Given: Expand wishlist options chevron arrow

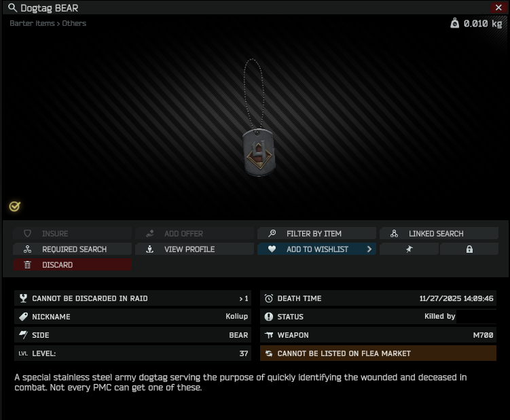Looking at the screenshot, I should coord(369,249).
